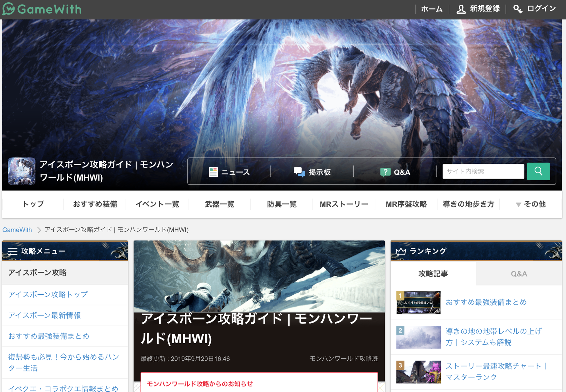The width and height of the screenshot is (566, 392).
Task: Expand the その他 dropdown menu
Action: (531, 204)
